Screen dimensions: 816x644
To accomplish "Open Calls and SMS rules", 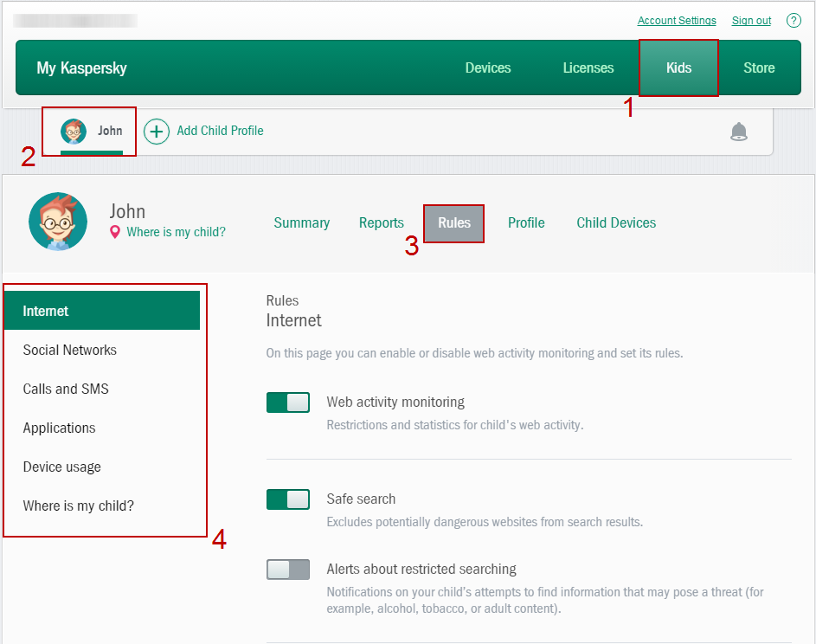I will coord(66,389).
